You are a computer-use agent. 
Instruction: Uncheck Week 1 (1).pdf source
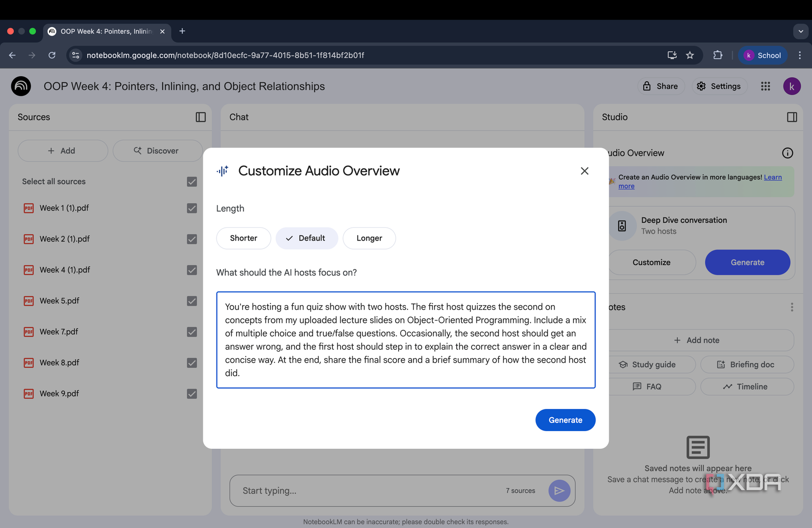point(192,208)
